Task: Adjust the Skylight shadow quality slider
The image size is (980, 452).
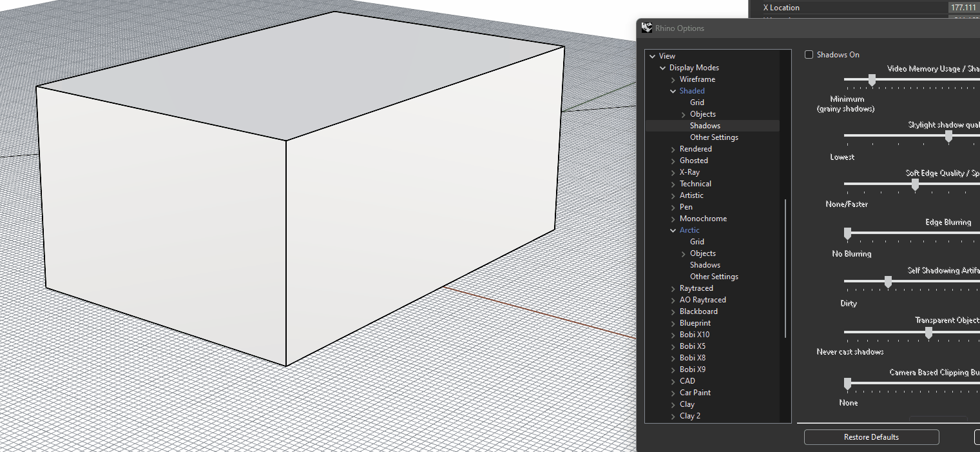Action: pos(948,136)
